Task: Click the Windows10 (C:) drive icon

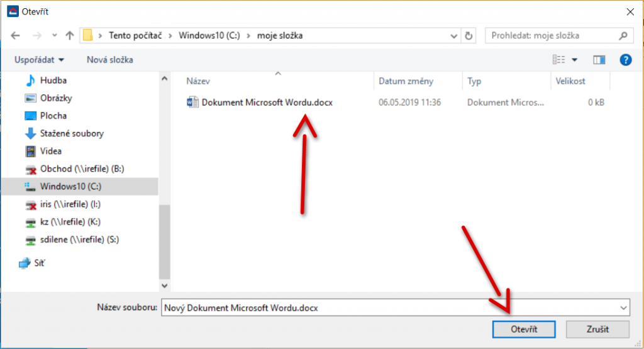Action: point(30,187)
